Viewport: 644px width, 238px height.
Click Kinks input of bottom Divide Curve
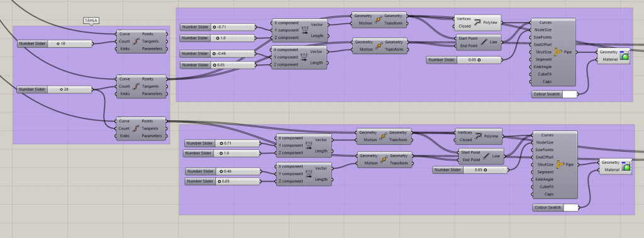tap(125, 136)
